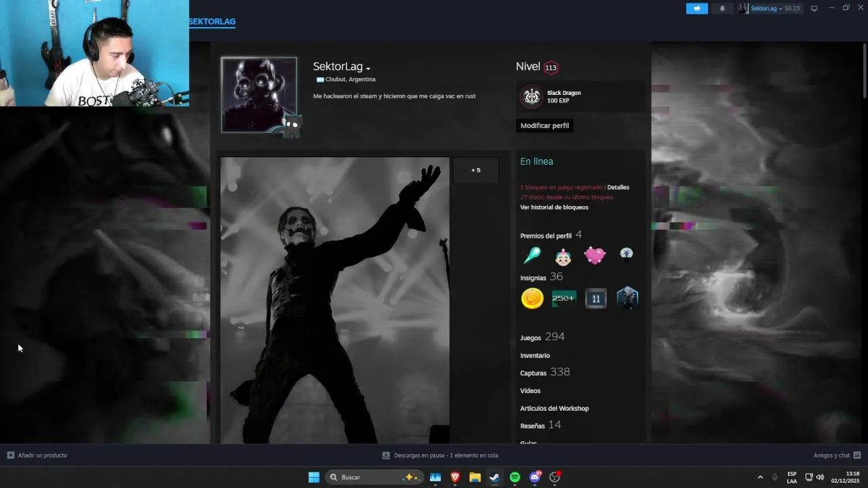The height and width of the screenshot is (488, 868).
Task: Show hidden system tray icons chevron
Action: (x=760, y=477)
